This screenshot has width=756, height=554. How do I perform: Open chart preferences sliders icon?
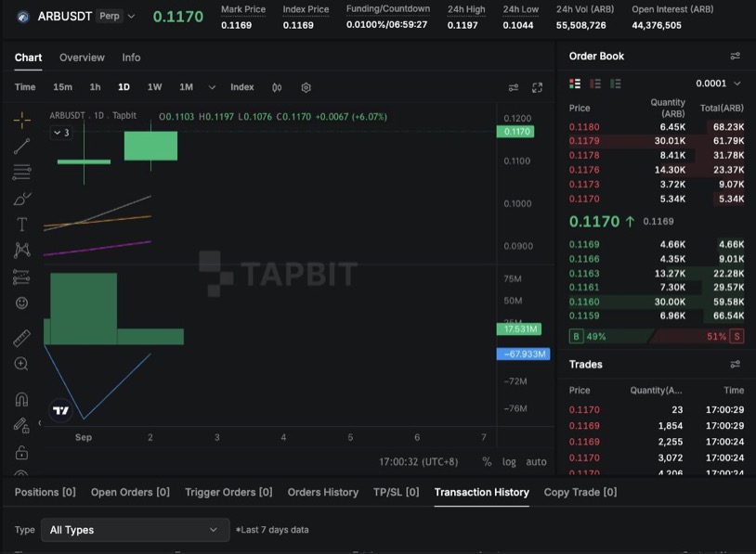514,87
